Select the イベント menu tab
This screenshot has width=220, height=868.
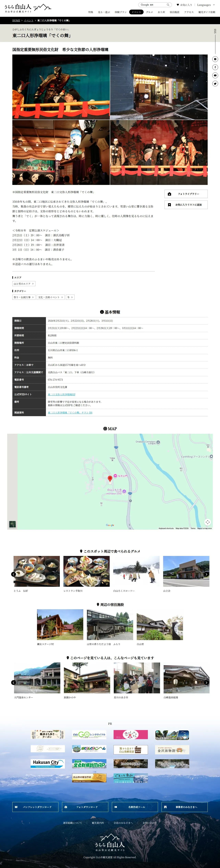tap(136, 12)
